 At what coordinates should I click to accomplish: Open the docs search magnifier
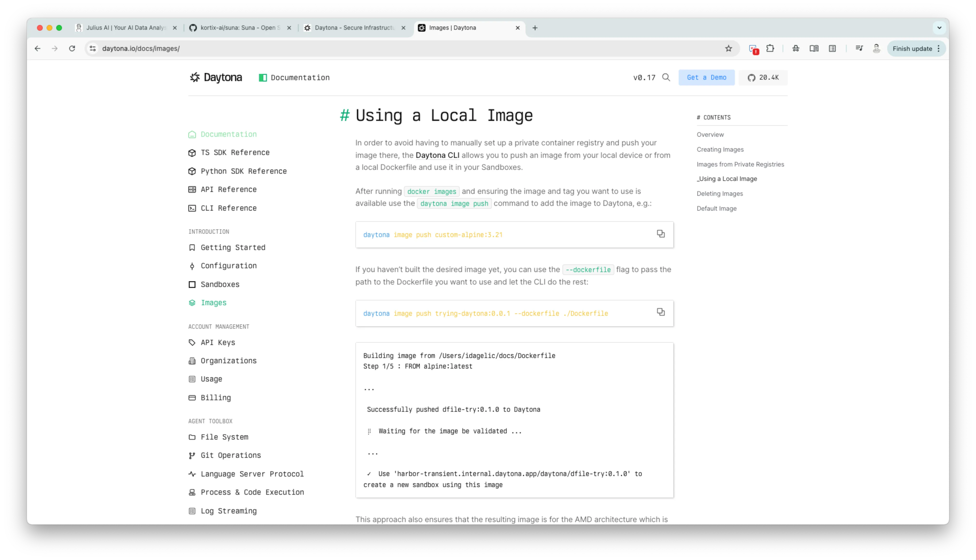pos(666,77)
